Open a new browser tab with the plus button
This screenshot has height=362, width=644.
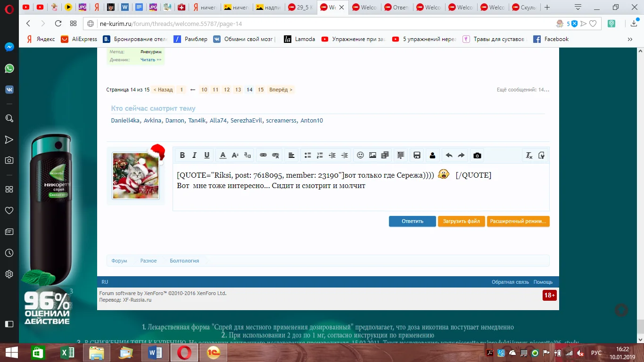[547, 7]
